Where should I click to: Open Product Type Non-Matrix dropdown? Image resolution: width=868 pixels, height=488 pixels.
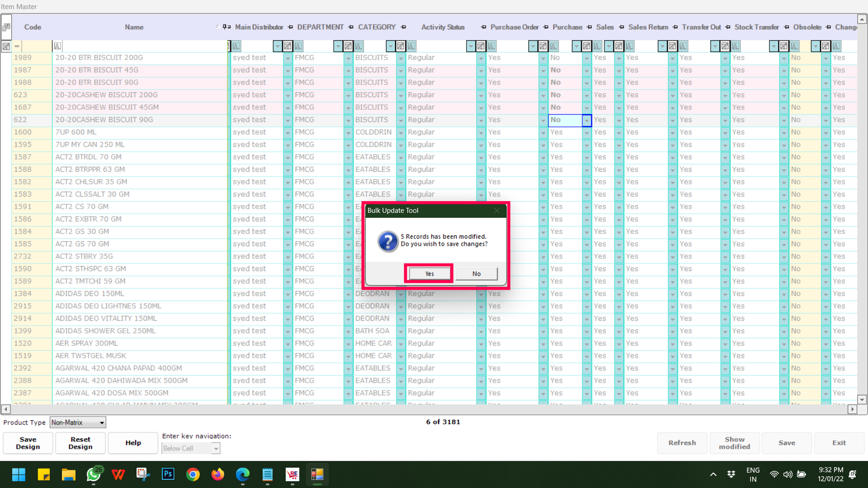pyautogui.click(x=102, y=422)
